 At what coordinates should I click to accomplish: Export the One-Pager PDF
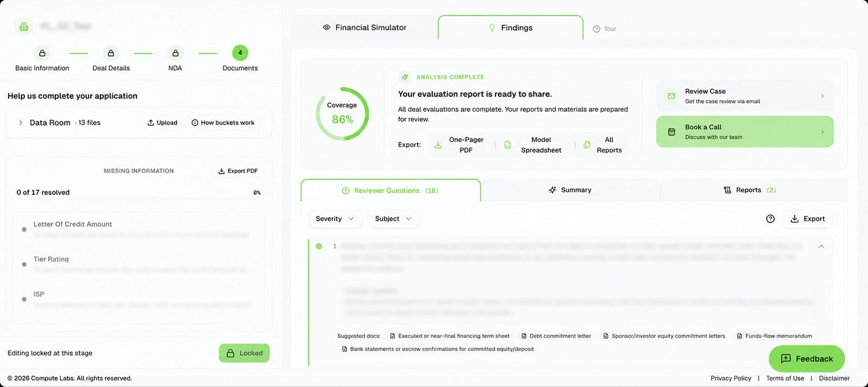[x=459, y=145]
